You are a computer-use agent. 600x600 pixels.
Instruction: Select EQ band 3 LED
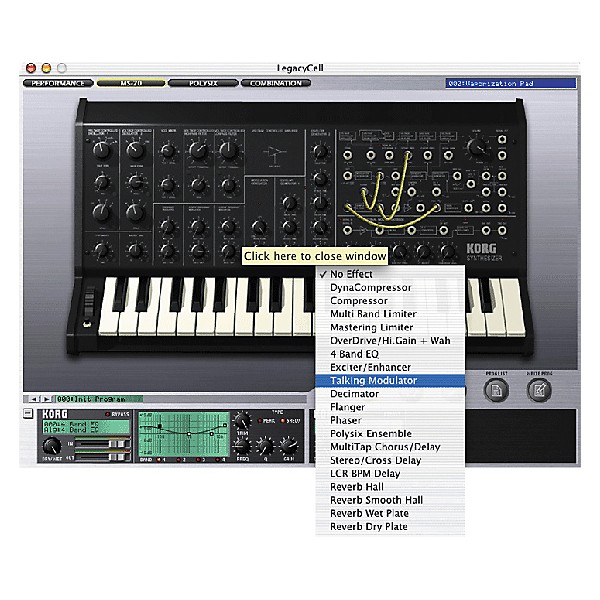[199, 460]
